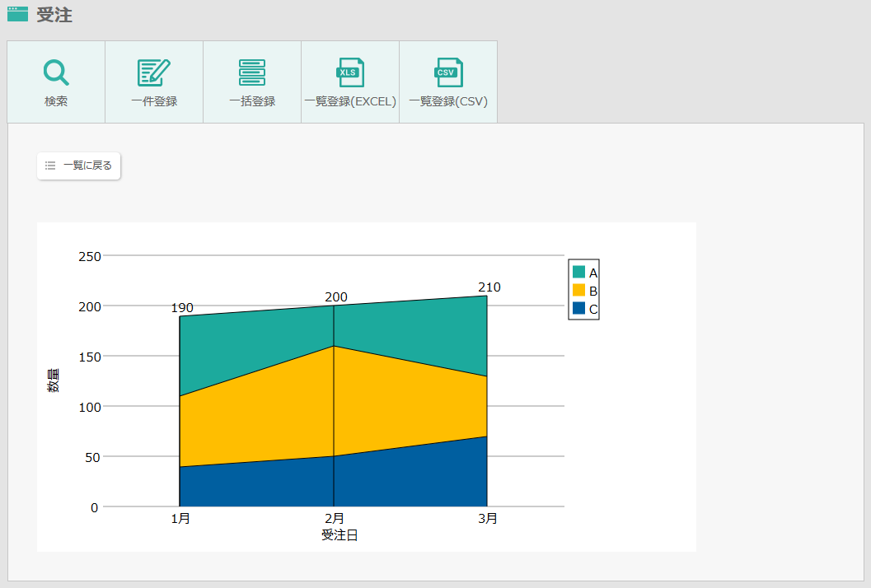Select the 検索 label in toolbar
871x588 pixels.
[x=56, y=101]
